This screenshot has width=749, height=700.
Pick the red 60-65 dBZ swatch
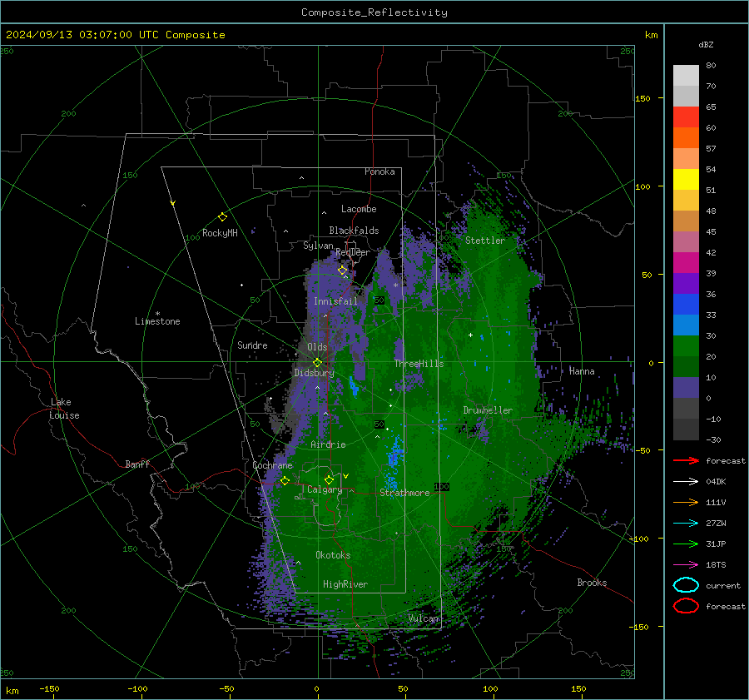tap(686, 117)
